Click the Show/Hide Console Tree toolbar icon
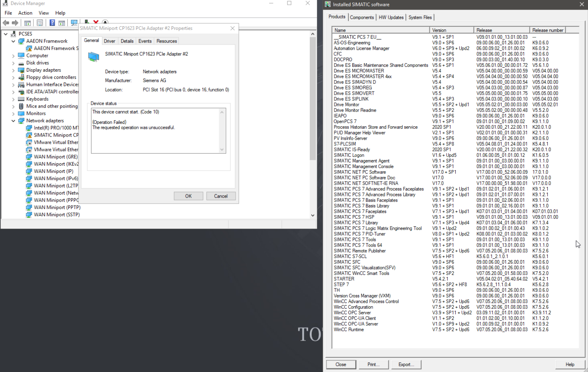 28,23
